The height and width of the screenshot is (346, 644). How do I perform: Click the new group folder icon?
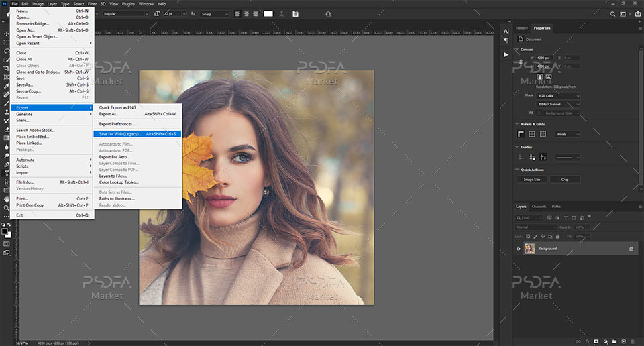pyautogui.click(x=613, y=341)
